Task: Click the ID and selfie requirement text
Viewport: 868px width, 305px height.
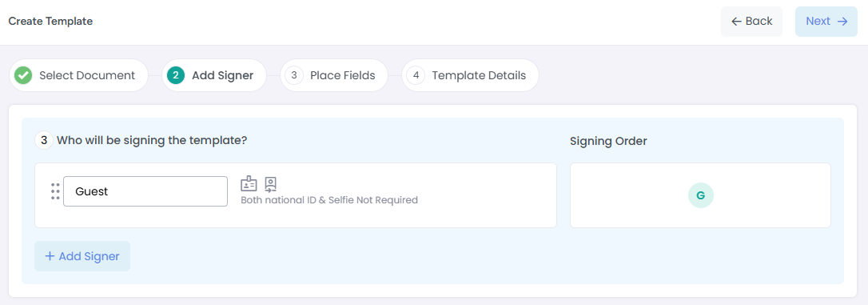Action: [x=329, y=200]
